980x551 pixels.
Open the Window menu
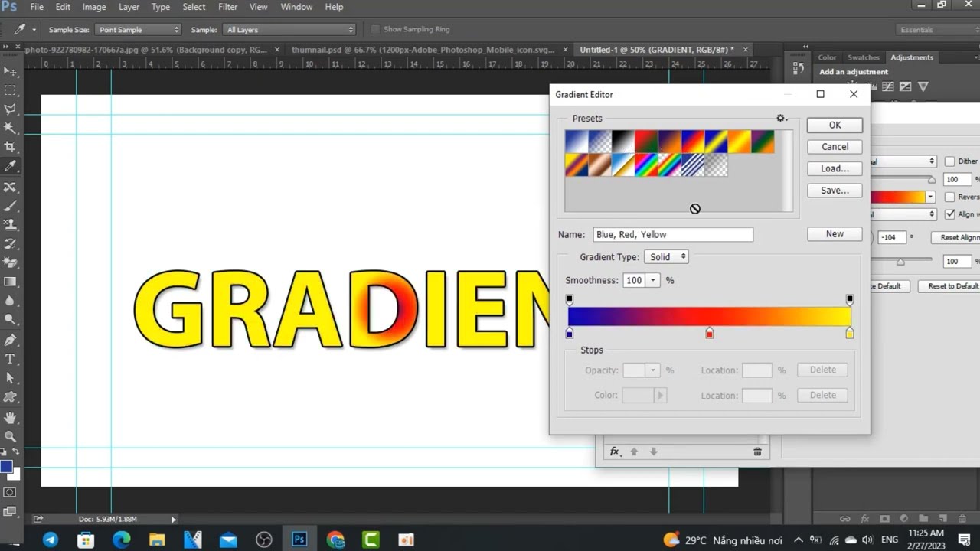[296, 7]
